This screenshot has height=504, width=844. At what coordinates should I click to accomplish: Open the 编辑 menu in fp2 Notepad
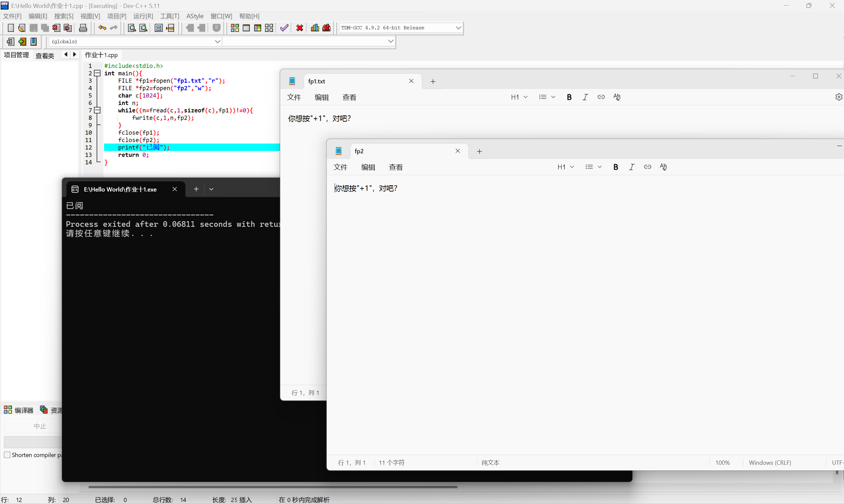[x=368, y=167]
